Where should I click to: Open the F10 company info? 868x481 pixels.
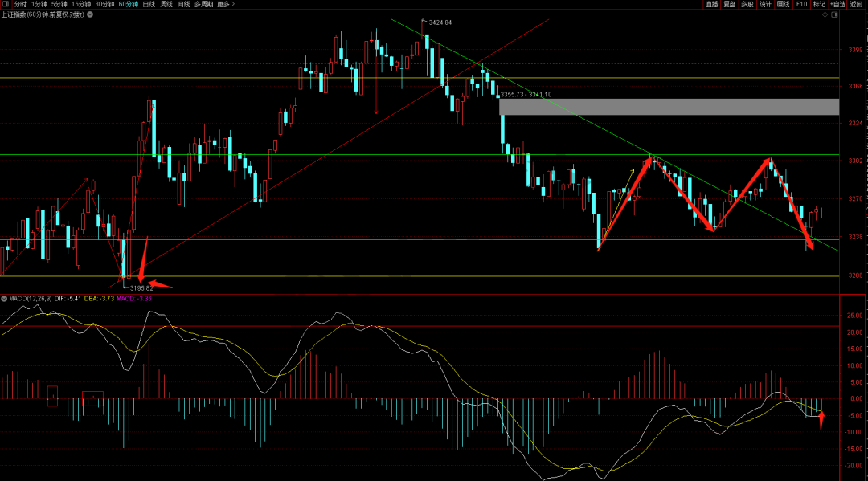[x=801, y=4]
